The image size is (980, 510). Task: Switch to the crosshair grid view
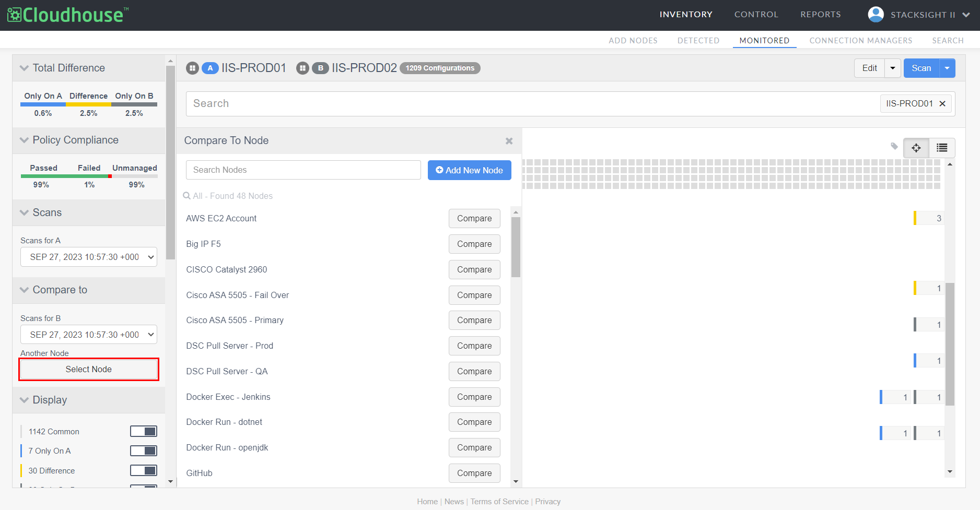tap(916, 148)
